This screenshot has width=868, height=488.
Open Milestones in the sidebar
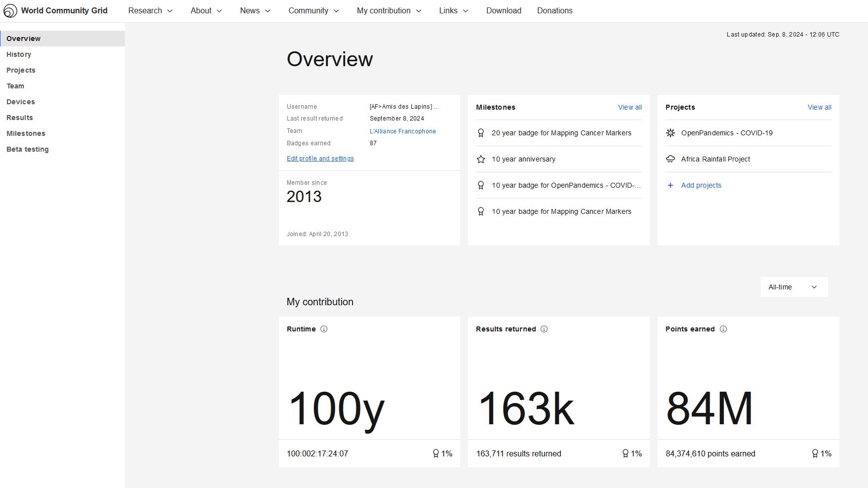(62, 133)
